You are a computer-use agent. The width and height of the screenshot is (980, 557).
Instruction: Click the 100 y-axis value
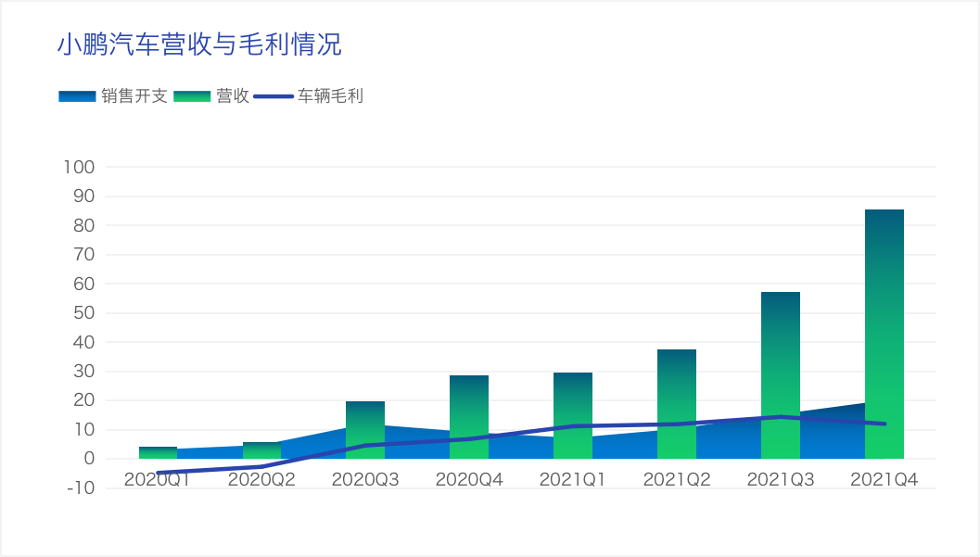pos(79,168)
